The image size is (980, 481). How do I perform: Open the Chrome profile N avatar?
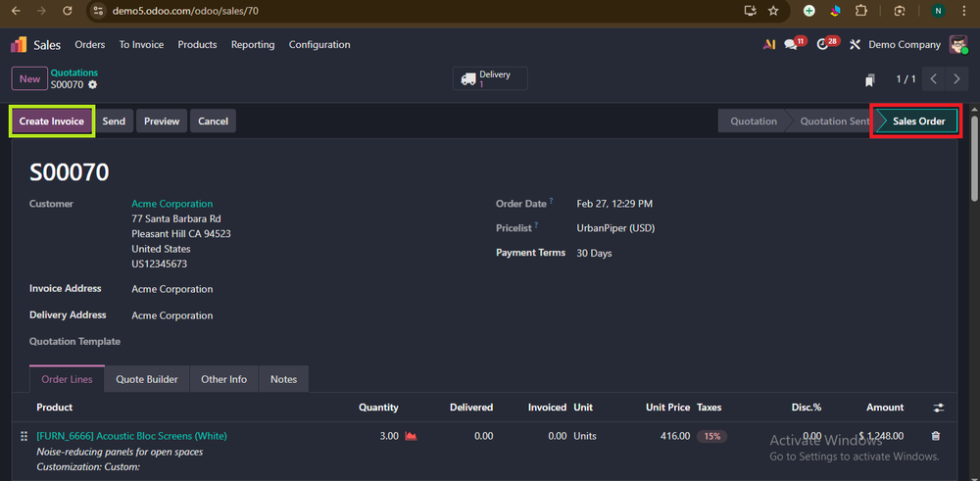[x=938, y=11]
